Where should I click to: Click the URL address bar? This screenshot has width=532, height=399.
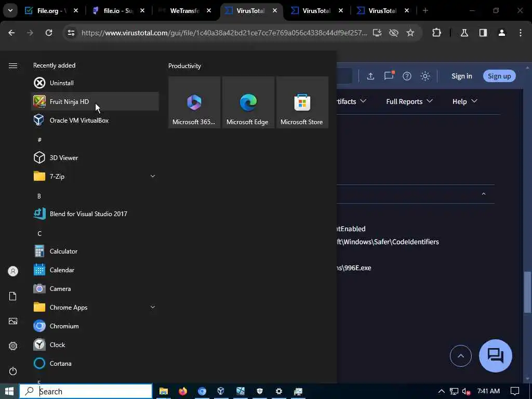[224, 33]
